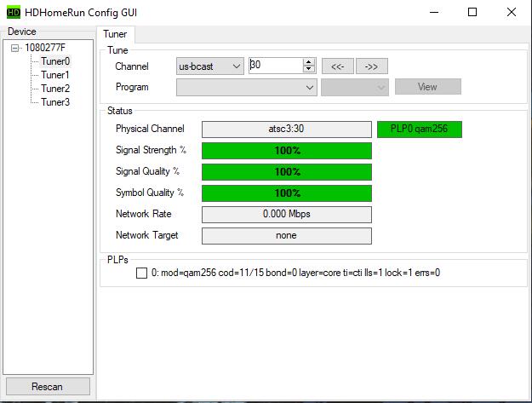
Task: Click the Symbol Quality % label
Action: coord(150,193)
